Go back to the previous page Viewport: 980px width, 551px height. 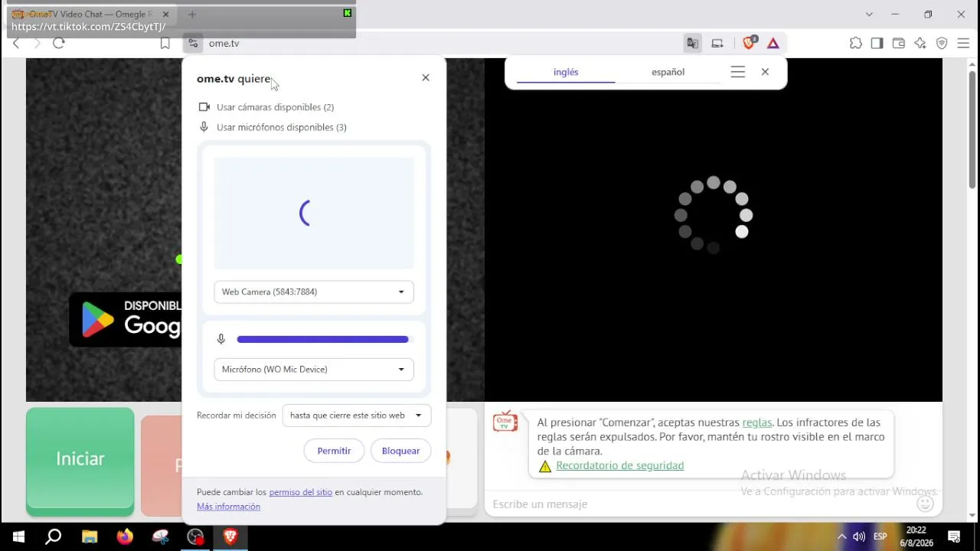point(16,43)
